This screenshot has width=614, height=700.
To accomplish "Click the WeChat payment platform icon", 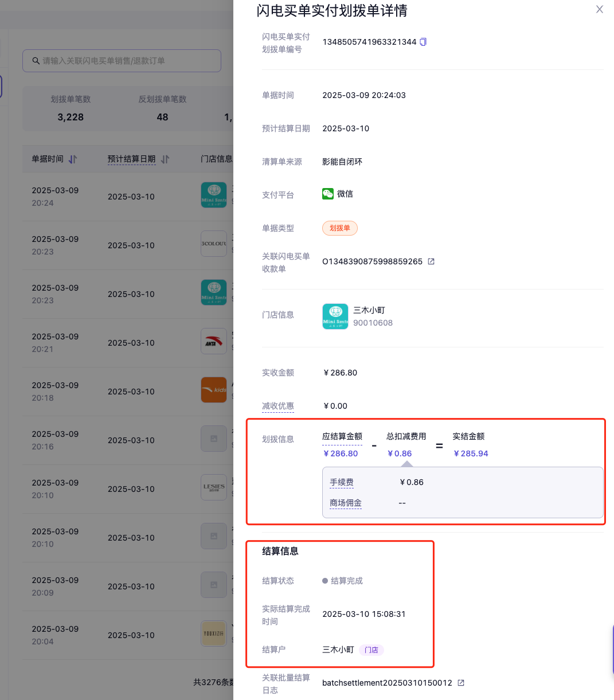I will pos(328,194).
